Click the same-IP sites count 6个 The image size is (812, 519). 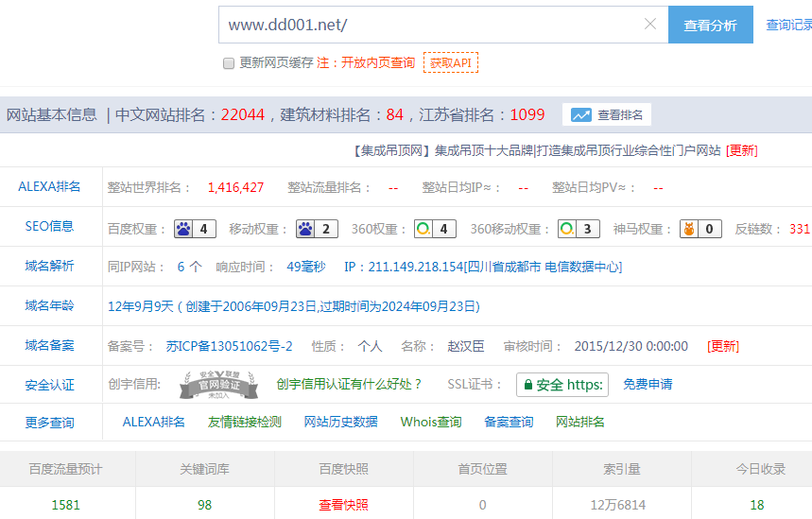(190, 267)
